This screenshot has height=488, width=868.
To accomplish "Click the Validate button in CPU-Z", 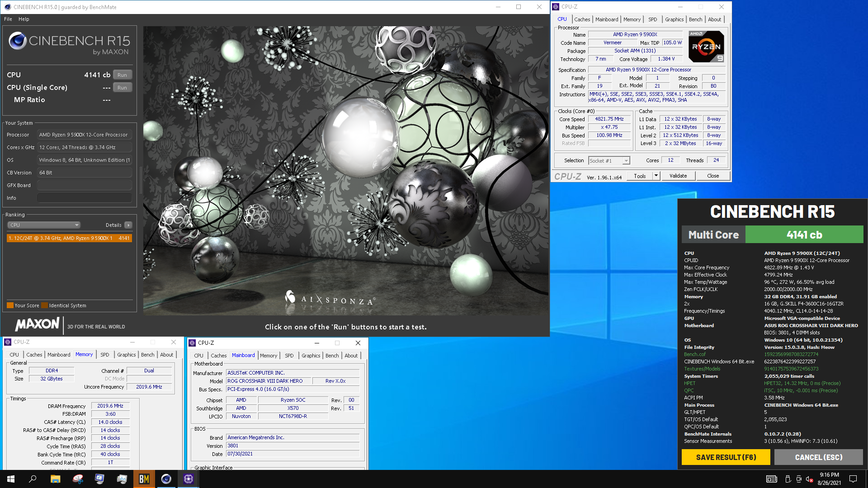I will [x=678, y=176].
